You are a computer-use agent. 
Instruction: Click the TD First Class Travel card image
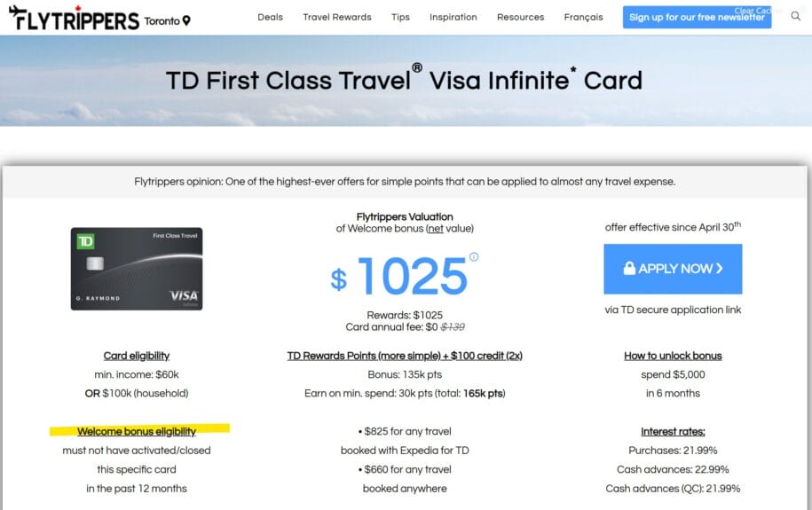(x=137, y=269)
